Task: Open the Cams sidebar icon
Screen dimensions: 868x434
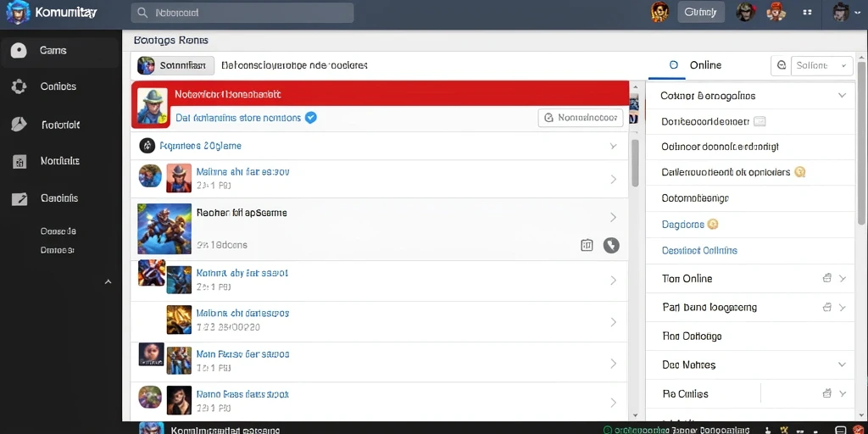Action: point(19,50)
